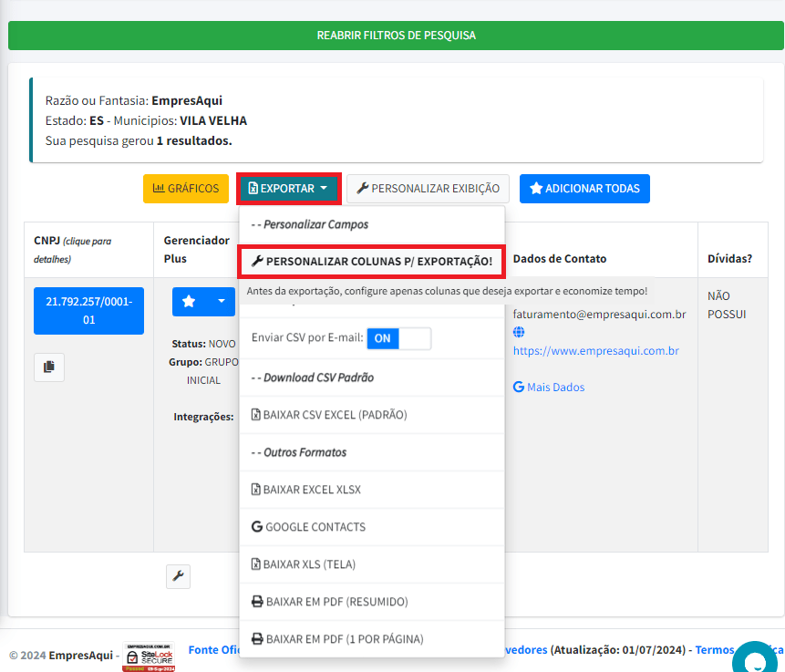Click the star icon in Gerenciador Plus column
The width and height of the screenshot is (785, 672).
pyautogui.click(x=189, y=301)
